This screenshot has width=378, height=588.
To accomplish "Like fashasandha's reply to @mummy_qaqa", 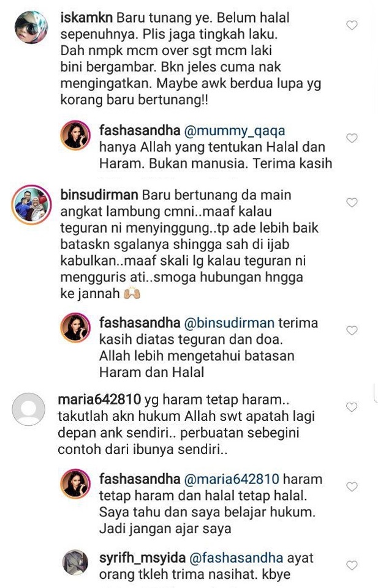I will (352, 138).
